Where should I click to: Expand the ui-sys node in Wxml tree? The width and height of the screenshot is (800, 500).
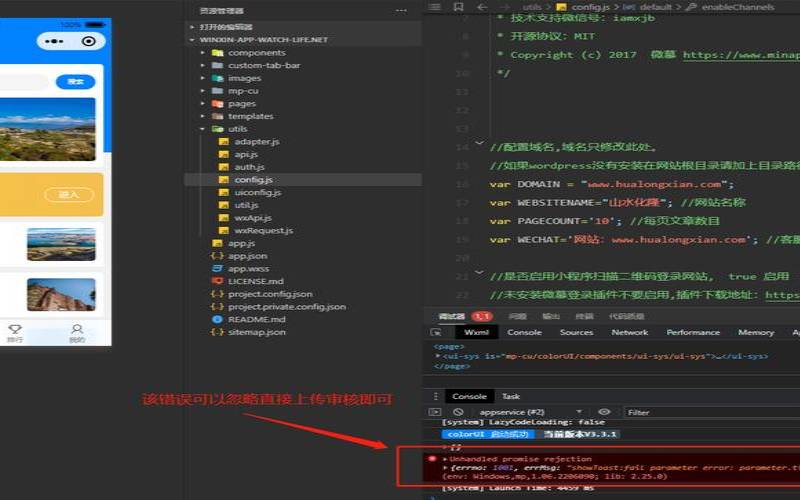click(437, 356)
